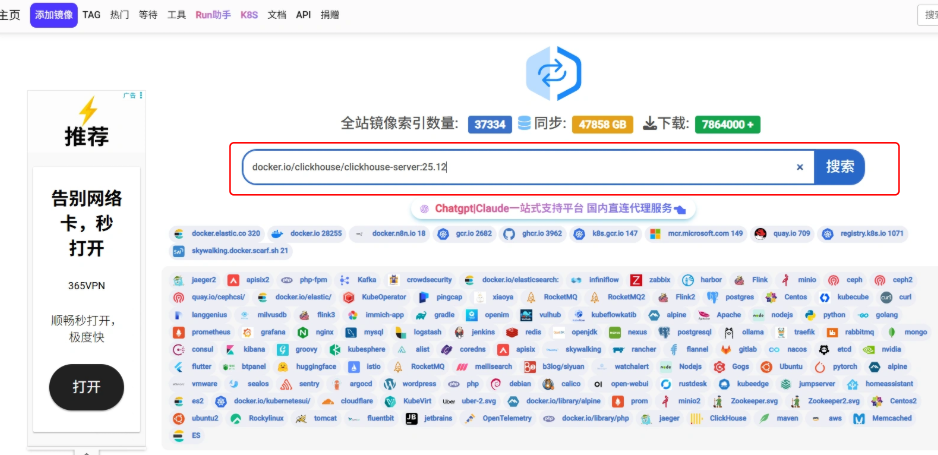Open the 等待 navigation item

point(148,15)
